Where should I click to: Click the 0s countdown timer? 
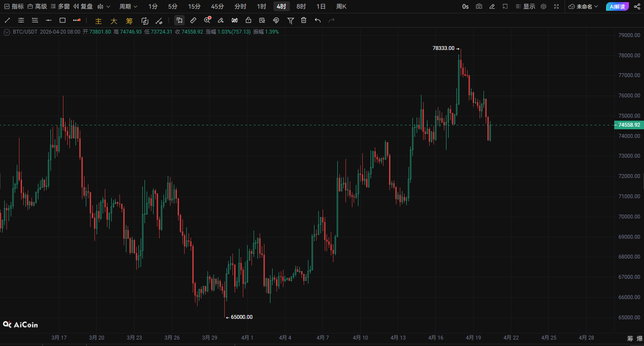[x=465, y=6]
